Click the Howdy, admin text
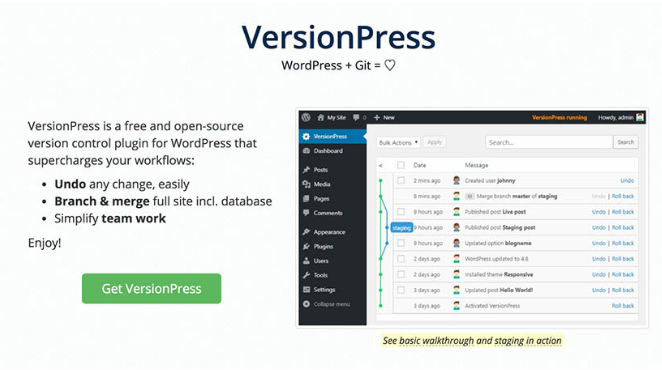Image resolution: width=662 pixels, height=370 pixels. coord(616,117)
